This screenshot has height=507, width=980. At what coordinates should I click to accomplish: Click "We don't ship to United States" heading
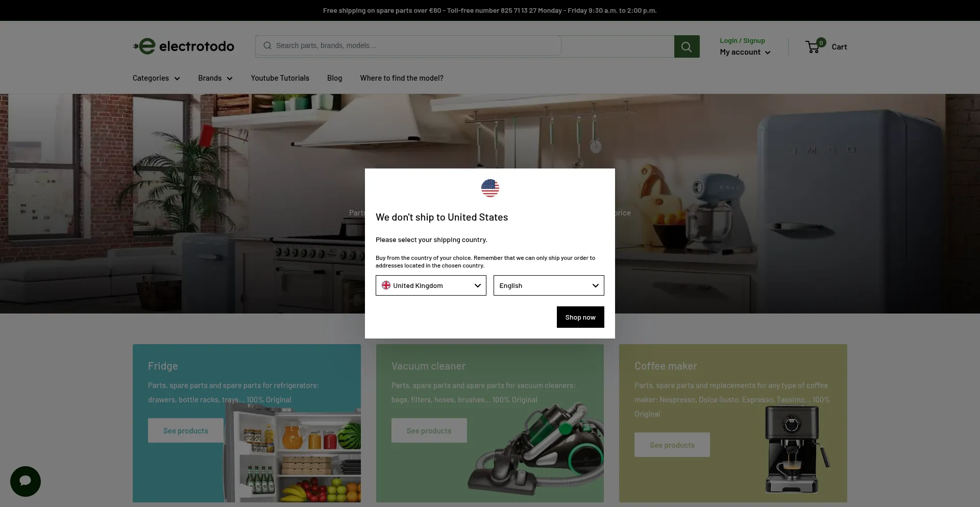tap(442, 217)
